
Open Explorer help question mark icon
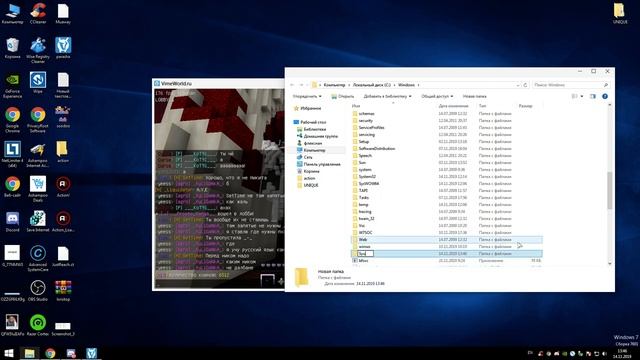click(605, 96)
